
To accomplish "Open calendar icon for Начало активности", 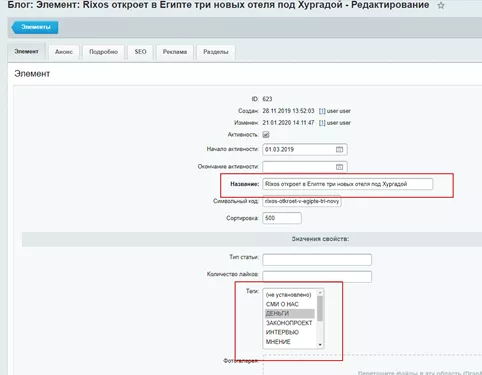I will point(339,149).
